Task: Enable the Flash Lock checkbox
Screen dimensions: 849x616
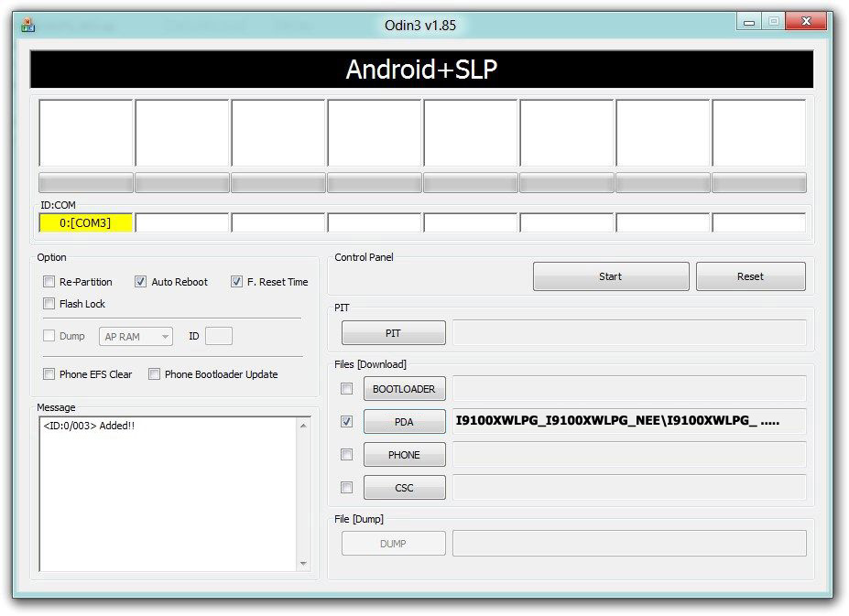Action: click(49, 304)
